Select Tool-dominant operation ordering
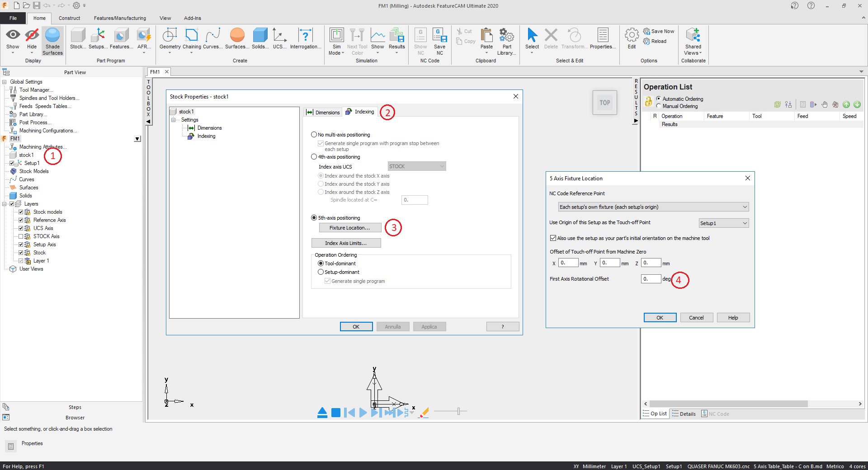The width and height of the screenshot is (868, 470). click(x=321, y=263)
